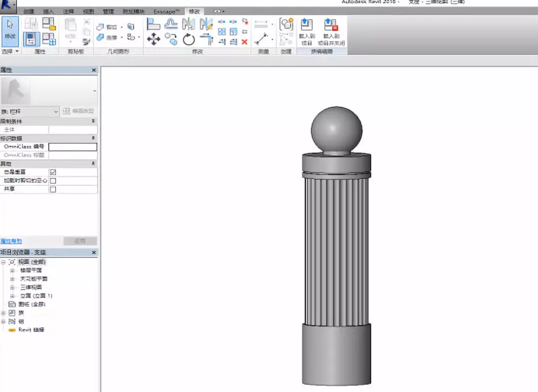The height and width of the screenshot is (392, 538).
Task: Select the Move tool in Modify panel
Action: point(154,39)
